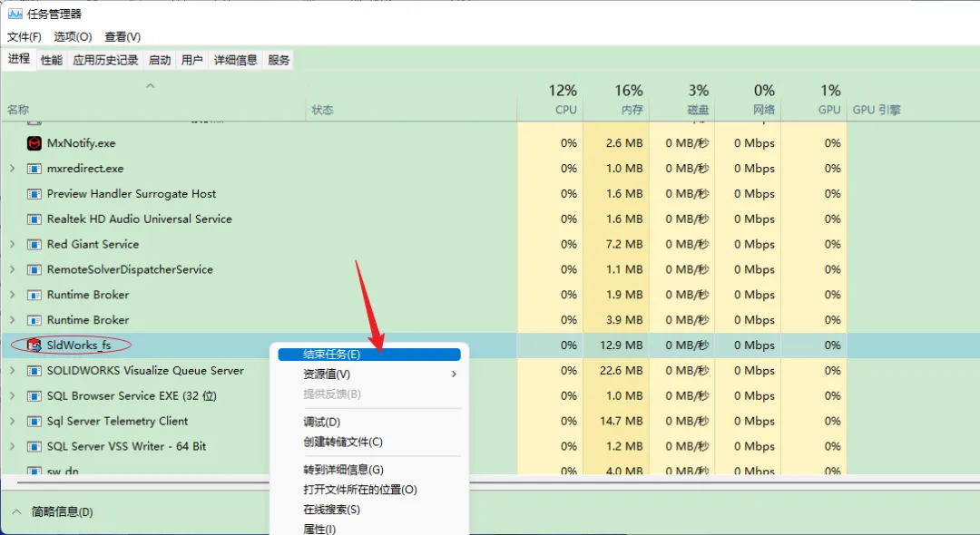Click the MxNotify.exe process icon
The height and width of the screenshot is (535, 980).
coord(34,143)
